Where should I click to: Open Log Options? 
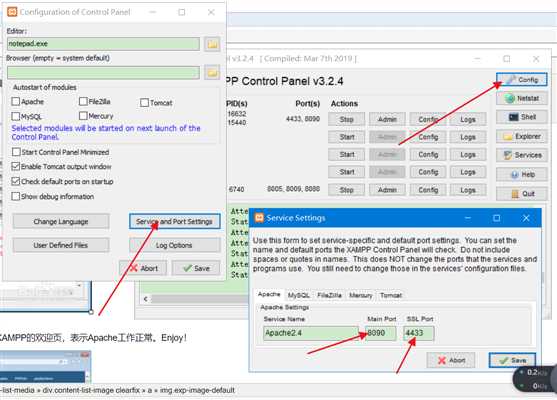click(x=174, y=245)
